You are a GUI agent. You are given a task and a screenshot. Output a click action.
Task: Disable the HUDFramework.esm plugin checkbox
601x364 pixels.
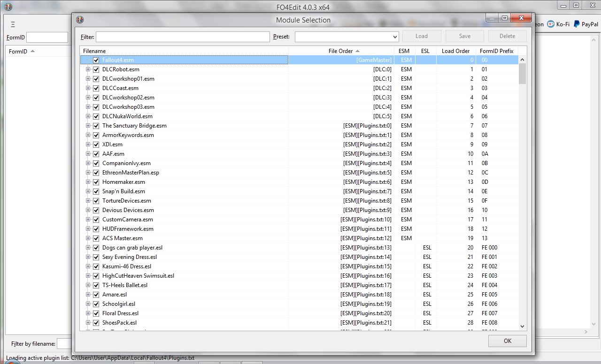(96, 229)
